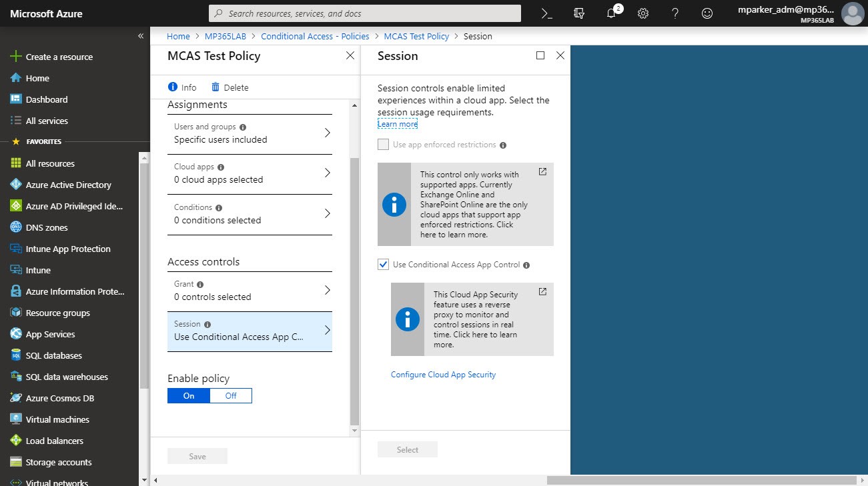Click info tooltip next to Conditions

point(219,207)
